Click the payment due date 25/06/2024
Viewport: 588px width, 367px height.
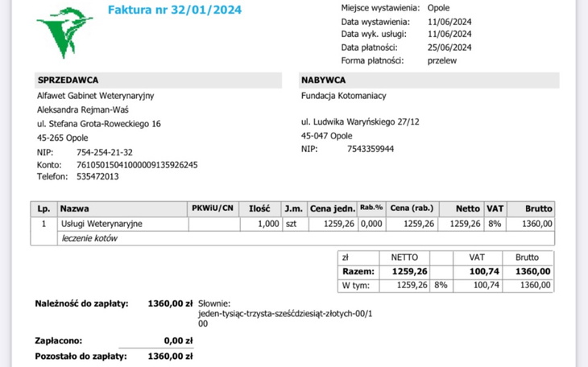coord(451,47)
